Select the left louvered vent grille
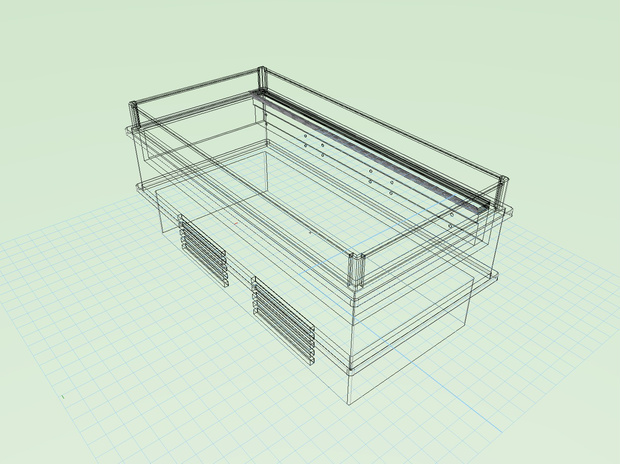Viewport: 620px width, 464px height. point(203,250)
